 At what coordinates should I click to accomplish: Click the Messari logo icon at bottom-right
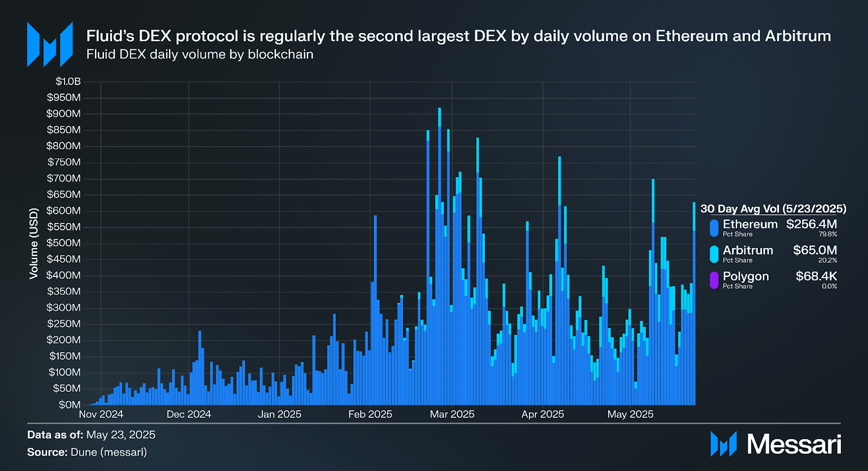(x=723, y=444)
